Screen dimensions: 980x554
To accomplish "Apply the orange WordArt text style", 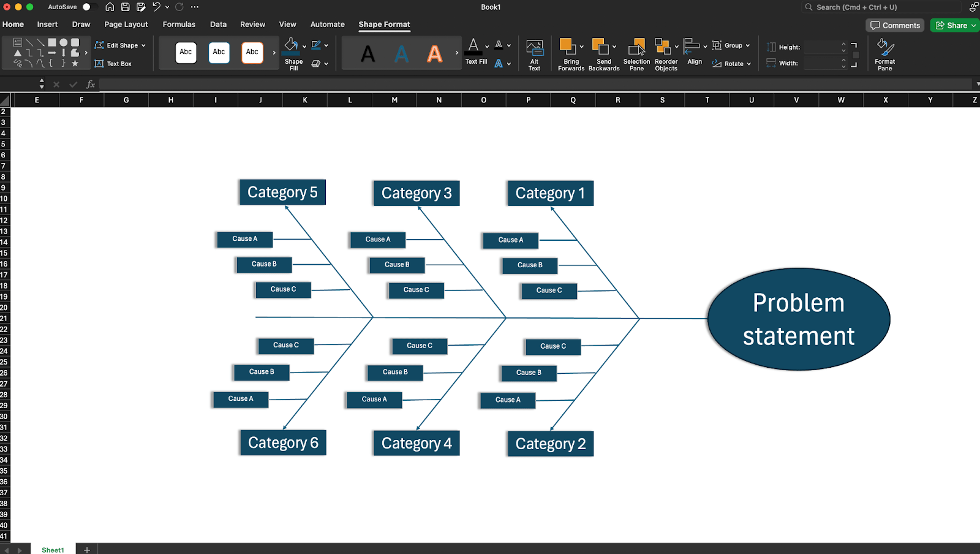I will click(434, 53).
